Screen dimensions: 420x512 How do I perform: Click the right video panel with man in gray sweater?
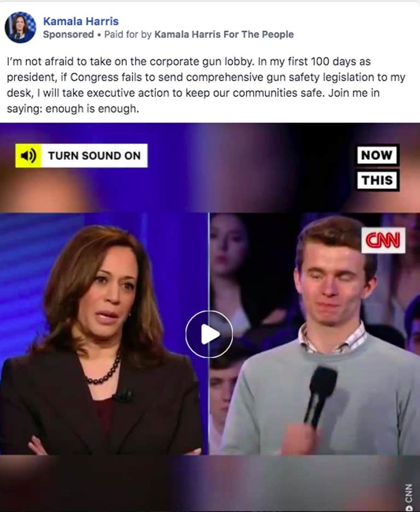tap(314, 334)
